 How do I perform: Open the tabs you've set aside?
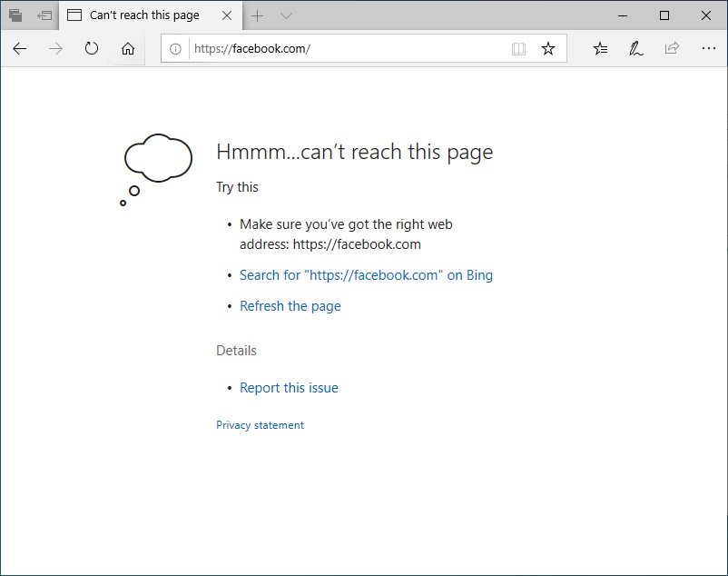coord(15,15)
